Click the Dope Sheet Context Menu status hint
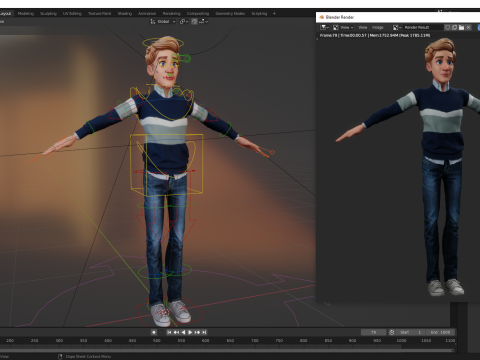480x360 pixels. pyautogui.click(x=88, y=357)
